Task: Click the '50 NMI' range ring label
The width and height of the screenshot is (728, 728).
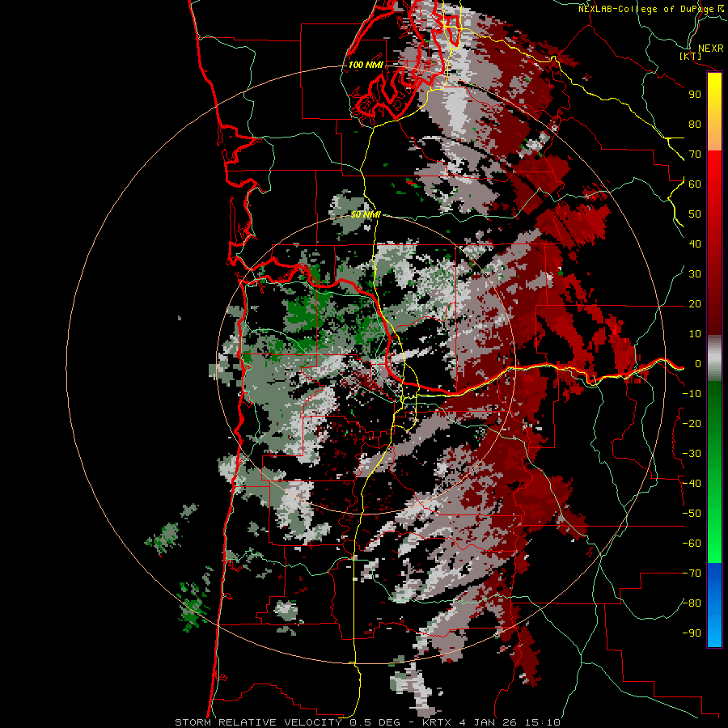Action: pyautogui.click(x=366, y=214)
